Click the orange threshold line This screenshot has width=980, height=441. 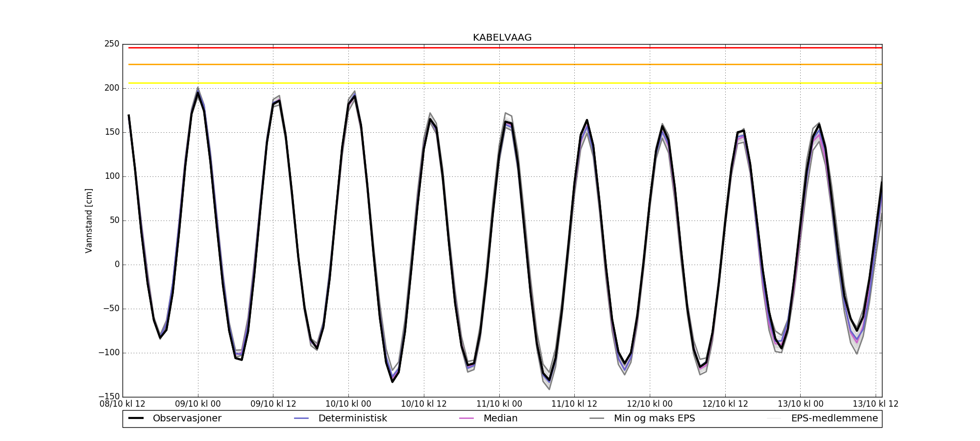[x=490, y=64]
